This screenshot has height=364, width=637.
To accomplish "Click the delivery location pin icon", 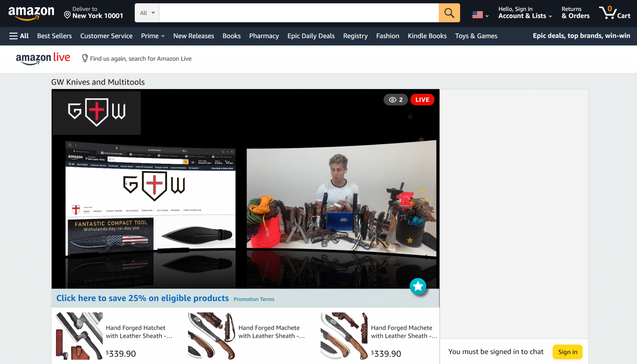I will click(67, 15).
